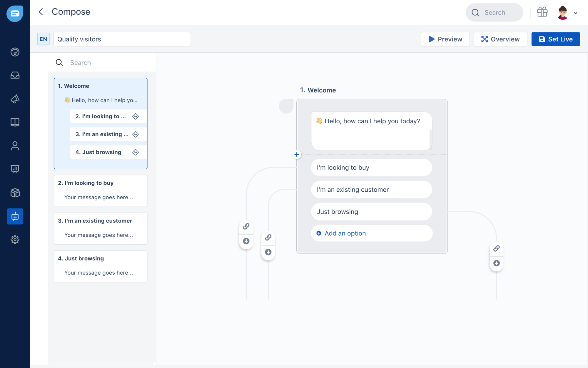
Task: Open the reports chart icon
Action: [x=15, y=169]
